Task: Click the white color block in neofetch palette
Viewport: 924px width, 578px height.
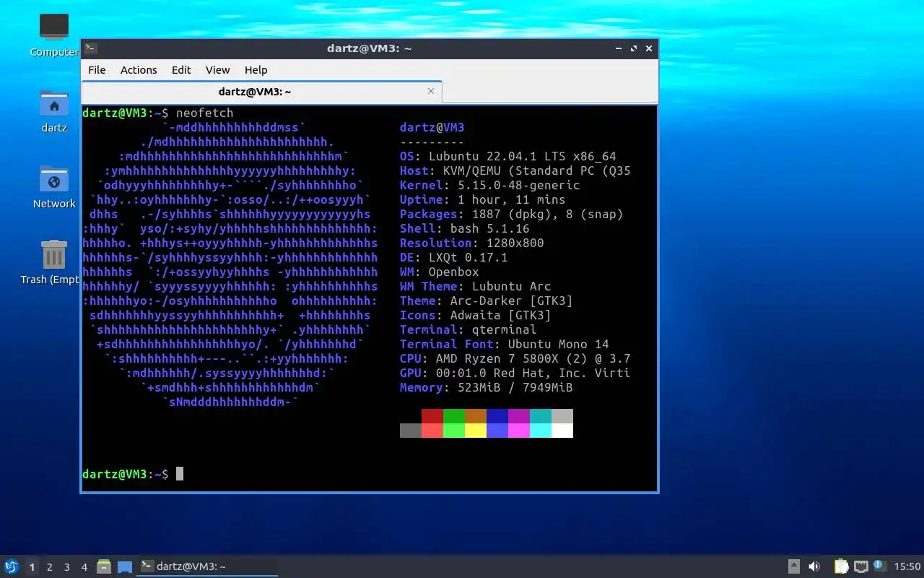Action: point(562,431)
